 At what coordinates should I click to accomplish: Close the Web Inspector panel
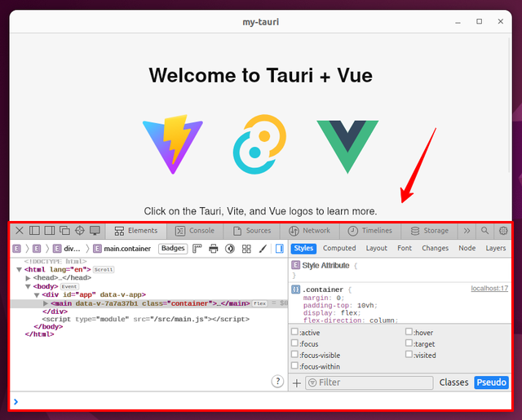pos(20,231)
